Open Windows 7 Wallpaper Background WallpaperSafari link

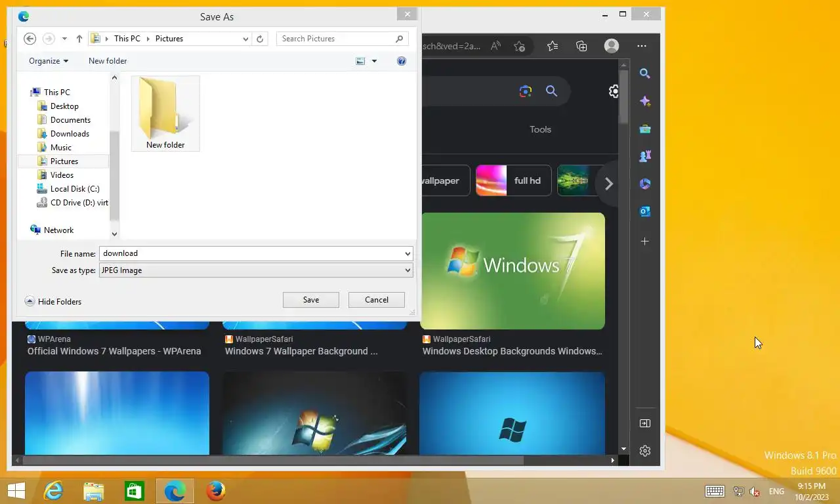pyautogui.click(x=301, y=351)
